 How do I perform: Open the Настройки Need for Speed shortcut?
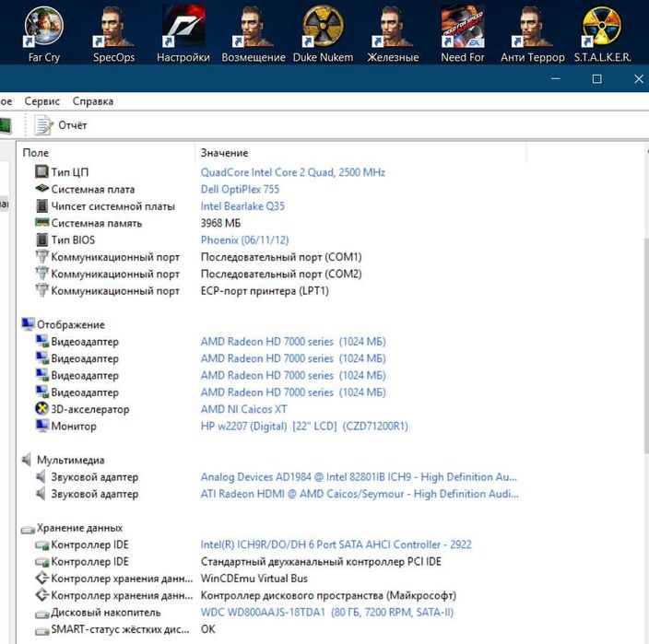point(183,34)
